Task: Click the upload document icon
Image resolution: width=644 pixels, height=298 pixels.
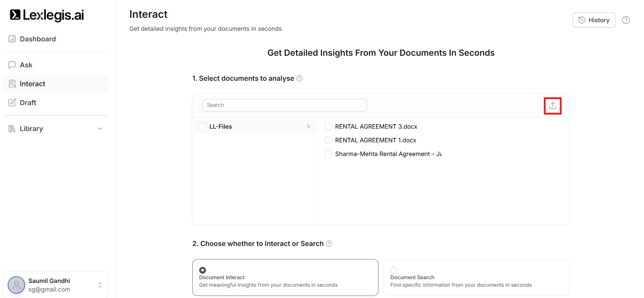Action: pyautogui.click(x=552, y=106)
